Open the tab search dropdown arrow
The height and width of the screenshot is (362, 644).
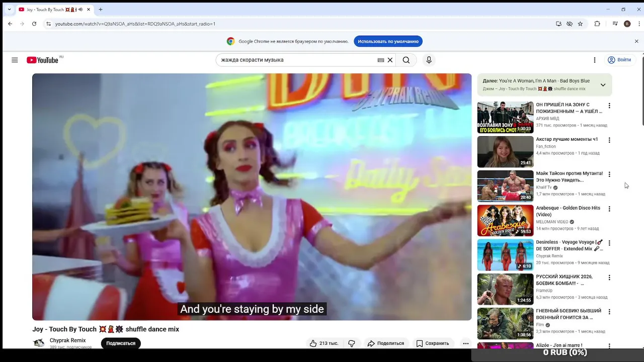click(x=9, y=9)
